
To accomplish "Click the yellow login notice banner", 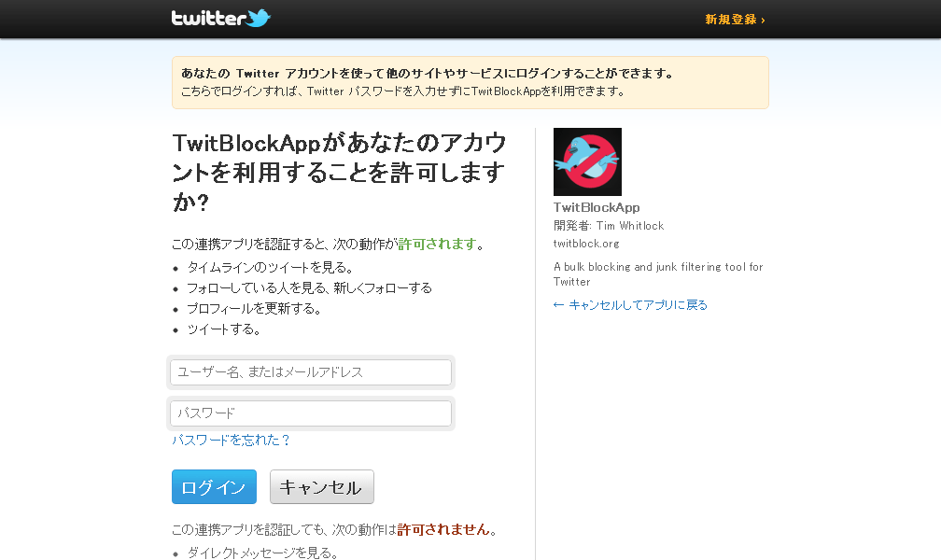I will tap(470, 83).
